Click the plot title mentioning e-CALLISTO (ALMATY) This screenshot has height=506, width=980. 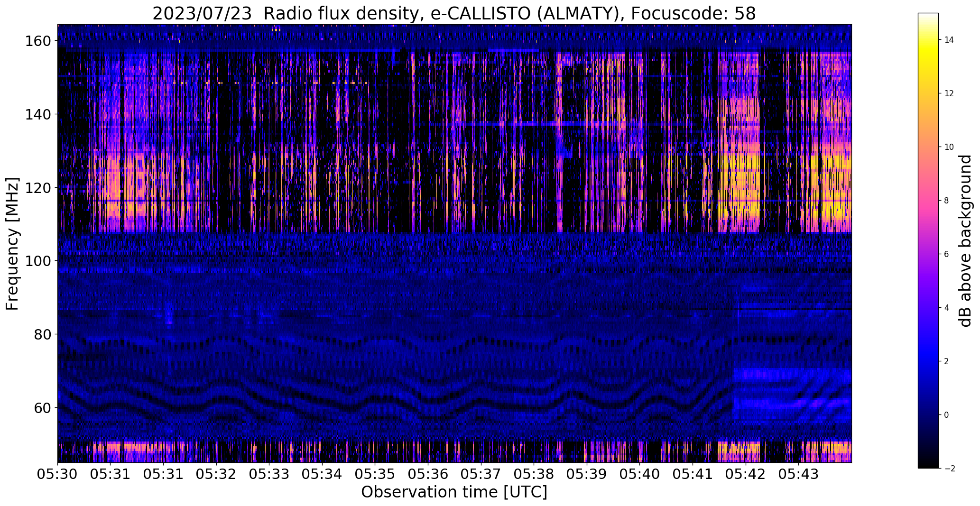(x=454, y=14)
